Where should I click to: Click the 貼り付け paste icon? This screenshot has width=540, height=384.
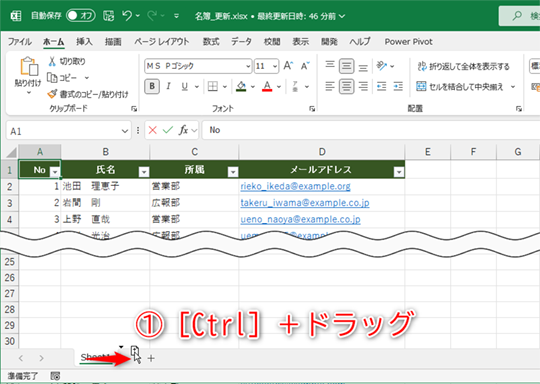(29, 66)
